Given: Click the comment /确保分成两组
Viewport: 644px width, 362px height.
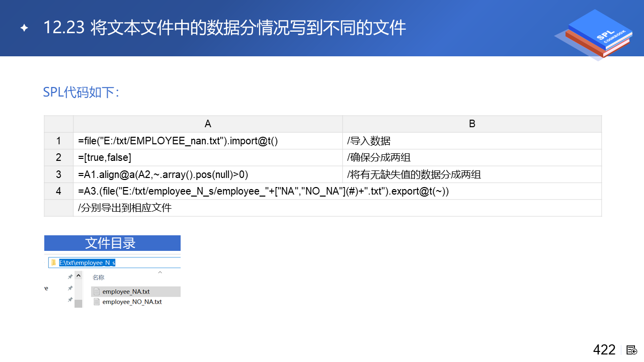Looking at the screenshot, I should click(379, 158).
